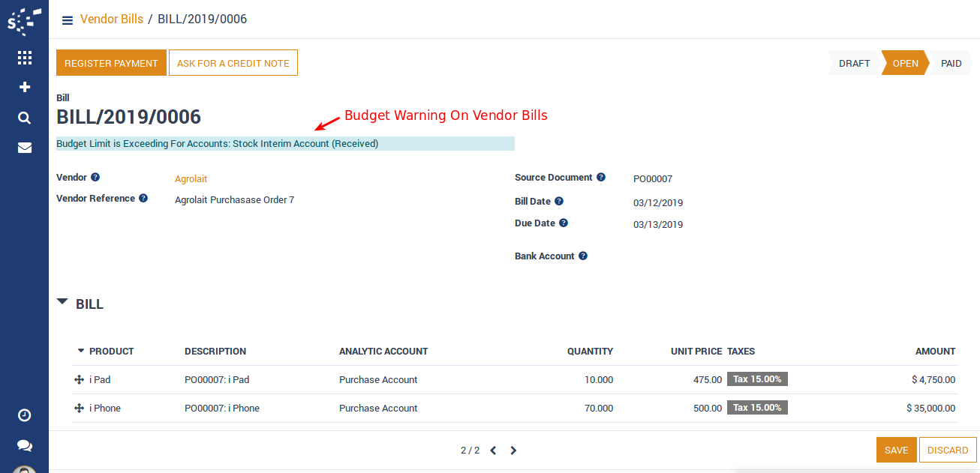Select the PAID status stage
The image size is (980, 473).
pos(951,64)
